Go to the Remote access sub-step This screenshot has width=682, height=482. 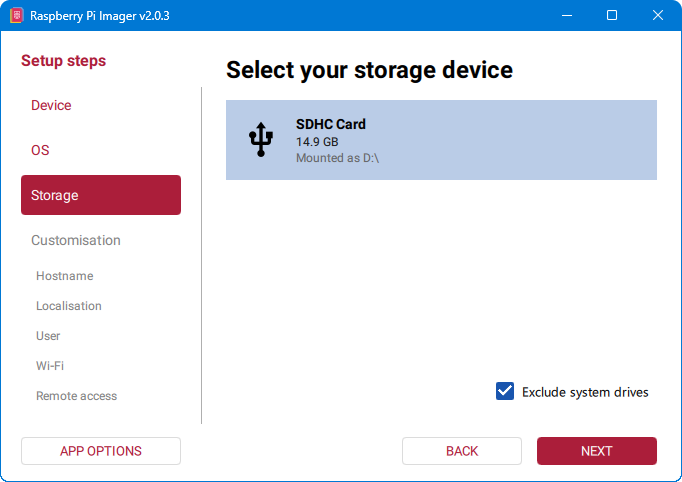76,396
